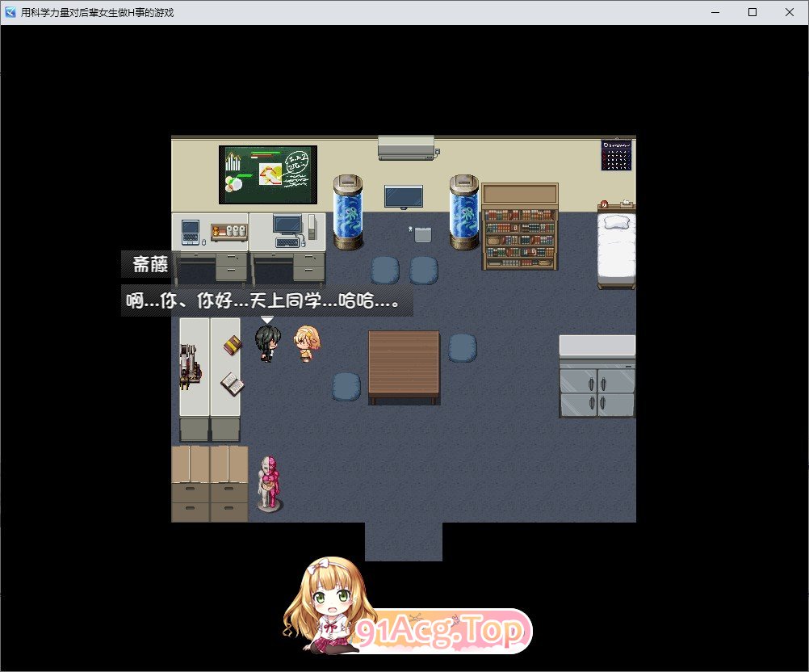Advance the dialogue text box
809x672 pixels.
266,301
